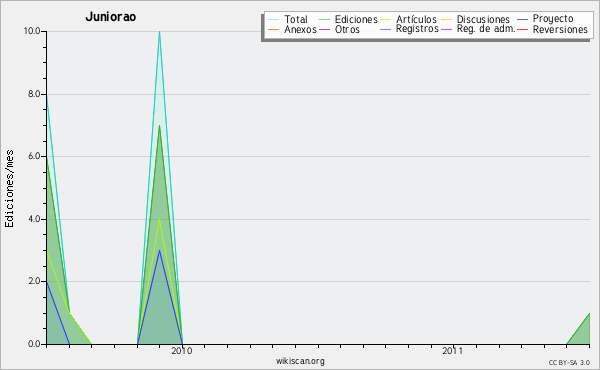Select the Reg. de adm. legend entry
The image size is (600, 370).
[486, 29]
